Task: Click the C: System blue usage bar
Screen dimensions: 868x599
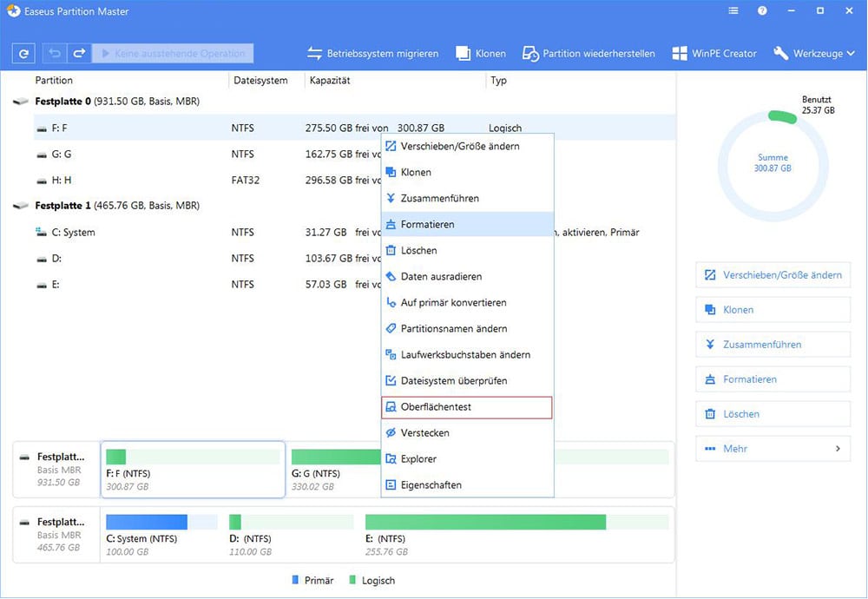Action: pyautogui.click(x=147, y=522)
